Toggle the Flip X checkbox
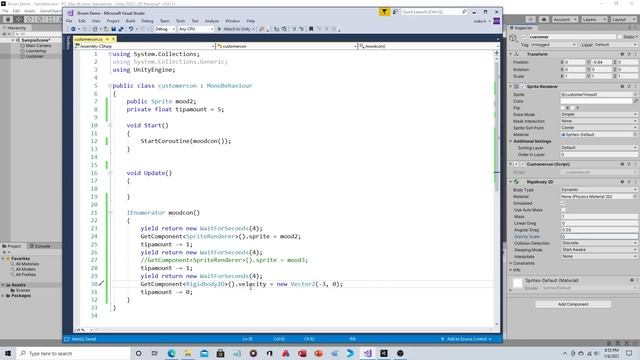This screenshot has width=640, height=360. pyautogui.click(x=563, y=108)
